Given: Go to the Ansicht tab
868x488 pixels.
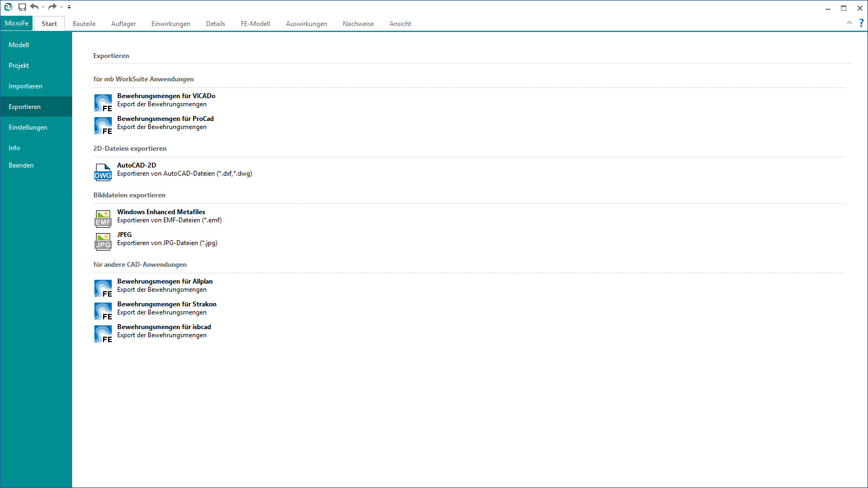Looking at the screenshot, I should click(400, 24).
